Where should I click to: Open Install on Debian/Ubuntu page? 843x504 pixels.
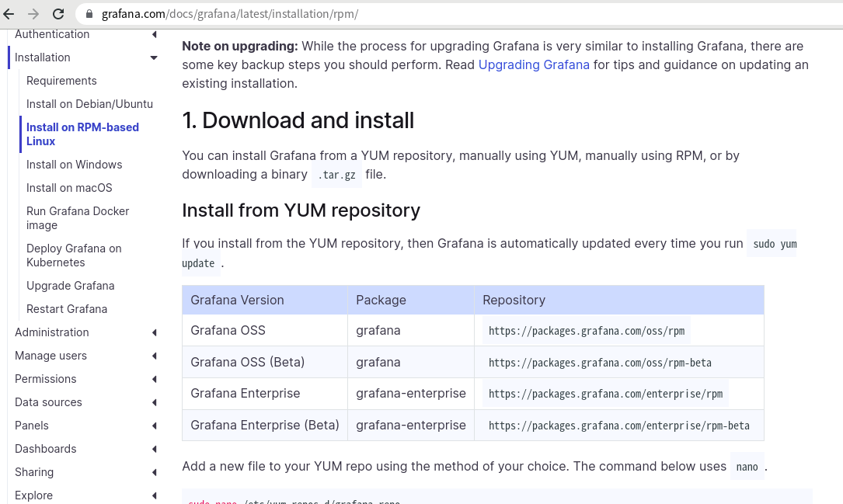tap(90, 104)
